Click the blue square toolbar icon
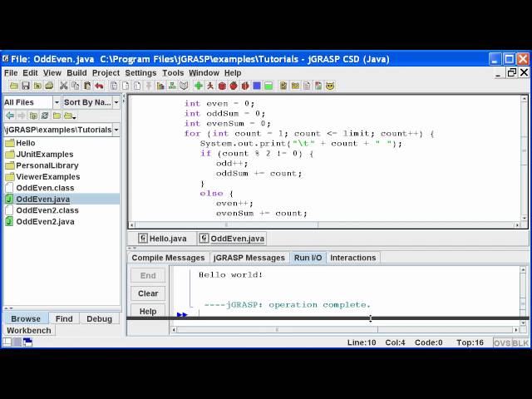532x399 pixels. (x=257, y=86)
